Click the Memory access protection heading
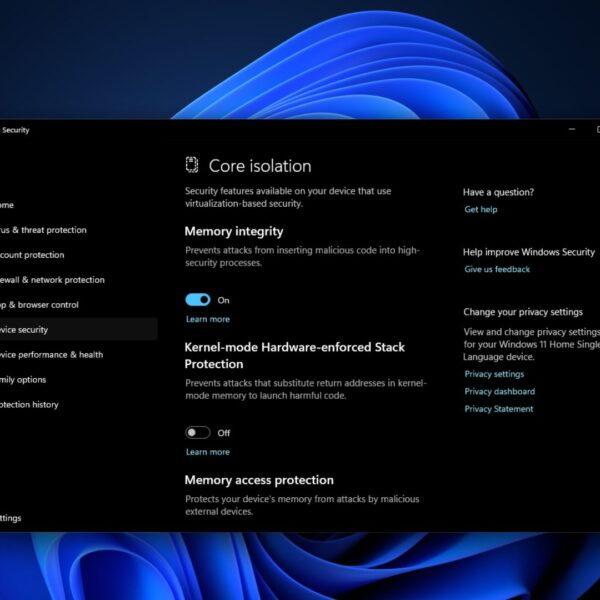The height and width of the screenshot is (600, 600). click(x=259, y=480)
